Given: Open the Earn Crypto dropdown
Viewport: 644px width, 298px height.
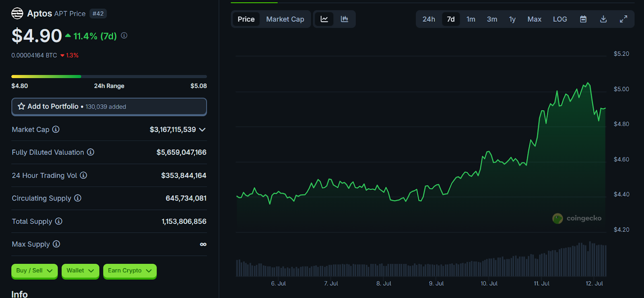Looking at the screenshot, I should [x=130, y=271].
